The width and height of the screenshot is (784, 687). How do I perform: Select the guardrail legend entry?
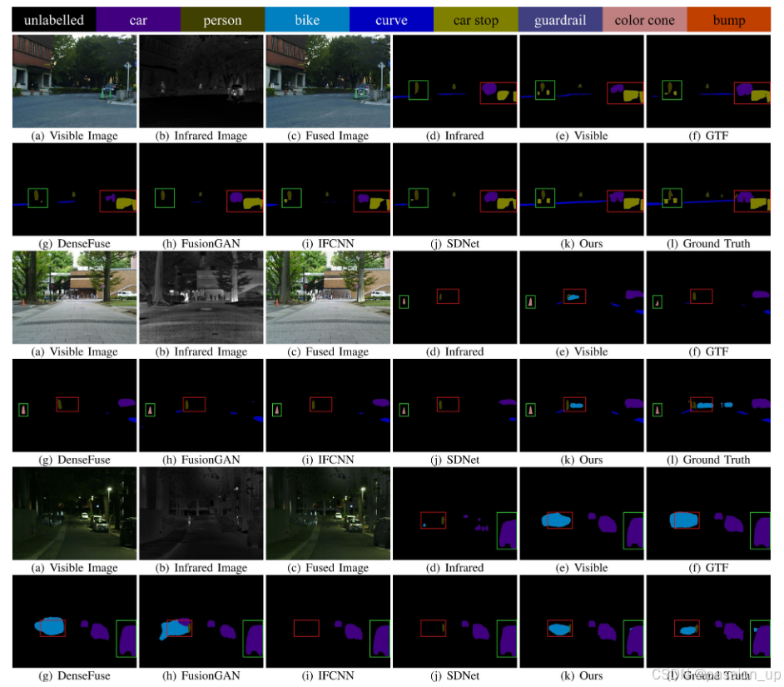pos(560,19)
